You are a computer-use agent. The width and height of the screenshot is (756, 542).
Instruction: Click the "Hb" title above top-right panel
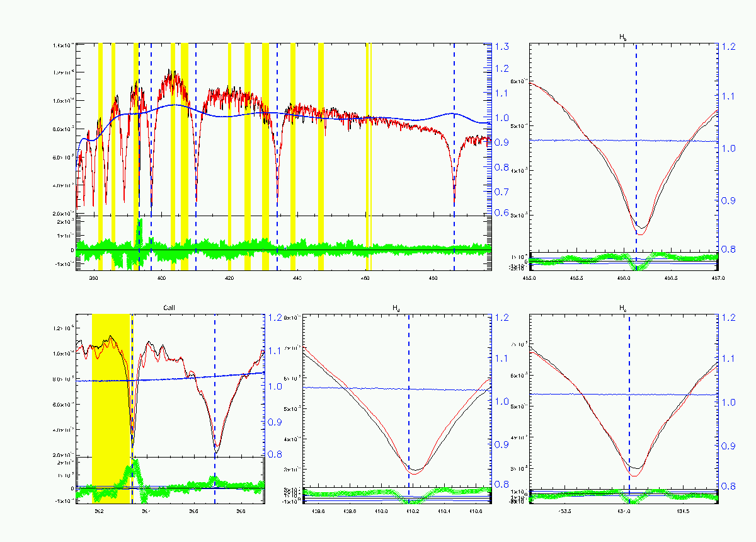[x=623, y=38]
